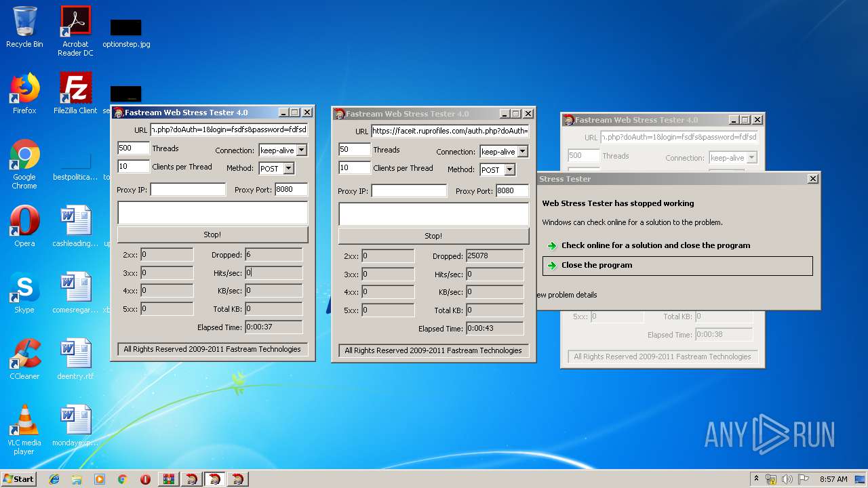The height and width of the screenshot is (488, 868).
Task: Click the Dropped field showing 25078
Action: [494, 256]
